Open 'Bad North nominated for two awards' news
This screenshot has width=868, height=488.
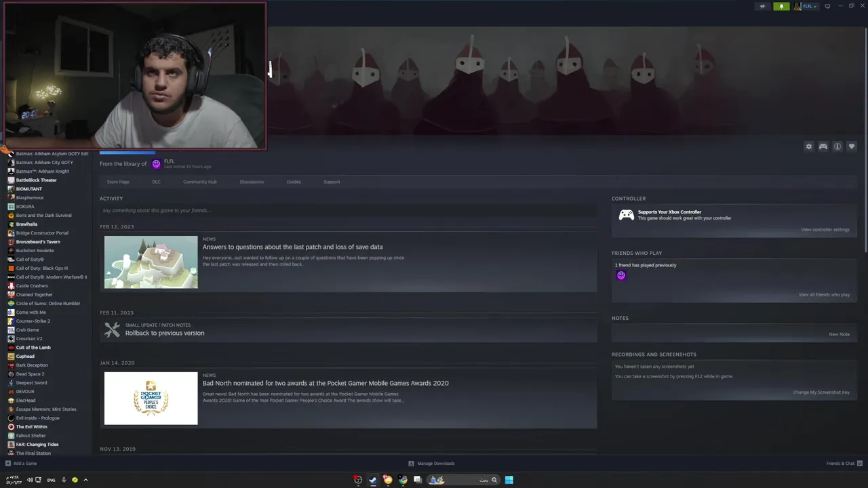(x=325, y=383)
